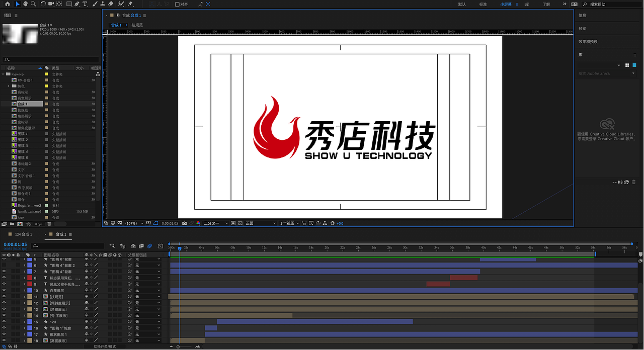The image size is (644, 350).
Task: Select the Rotation tool
Action: [x=43, y=4]
